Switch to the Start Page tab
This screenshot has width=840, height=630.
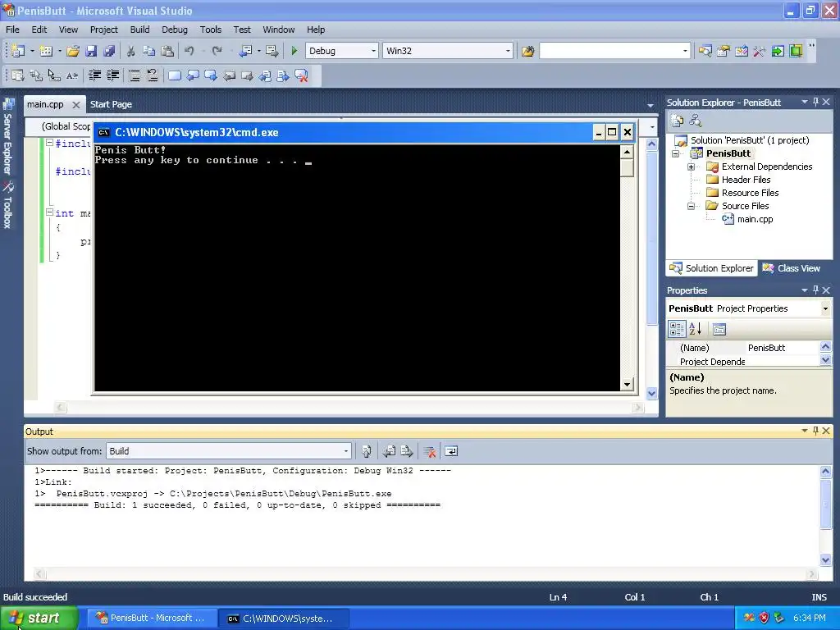(x=111, y=104)
